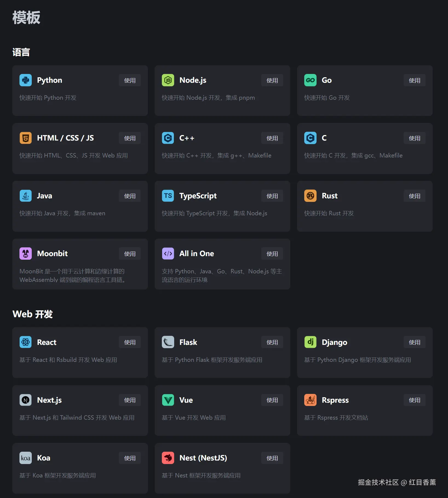The width and height of the screenshot is (448, 498).
Task: Click the Nest (NestJS) red icon
Action: (168, 458)
